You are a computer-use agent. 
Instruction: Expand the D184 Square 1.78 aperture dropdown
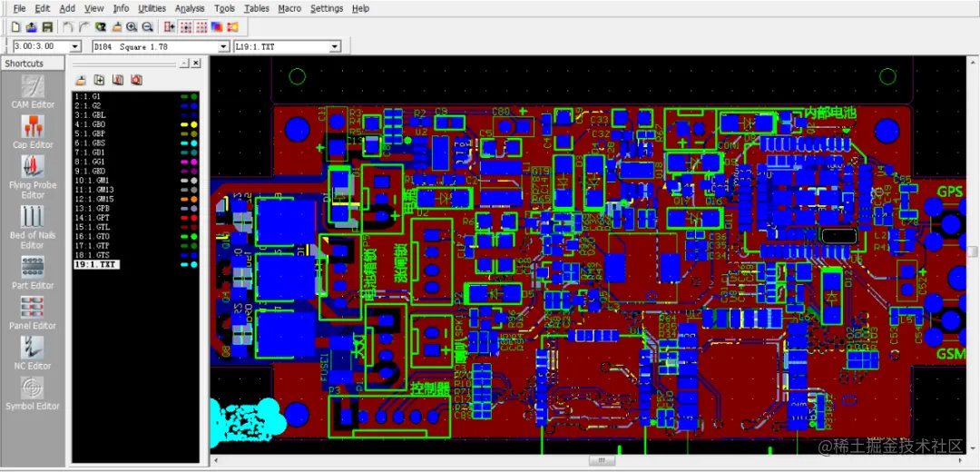[x=224, y=47]
